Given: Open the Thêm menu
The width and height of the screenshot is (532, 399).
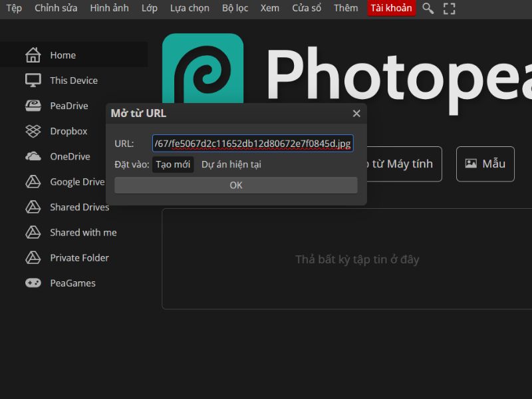Looking at the screenshot, I should [346, 8].
